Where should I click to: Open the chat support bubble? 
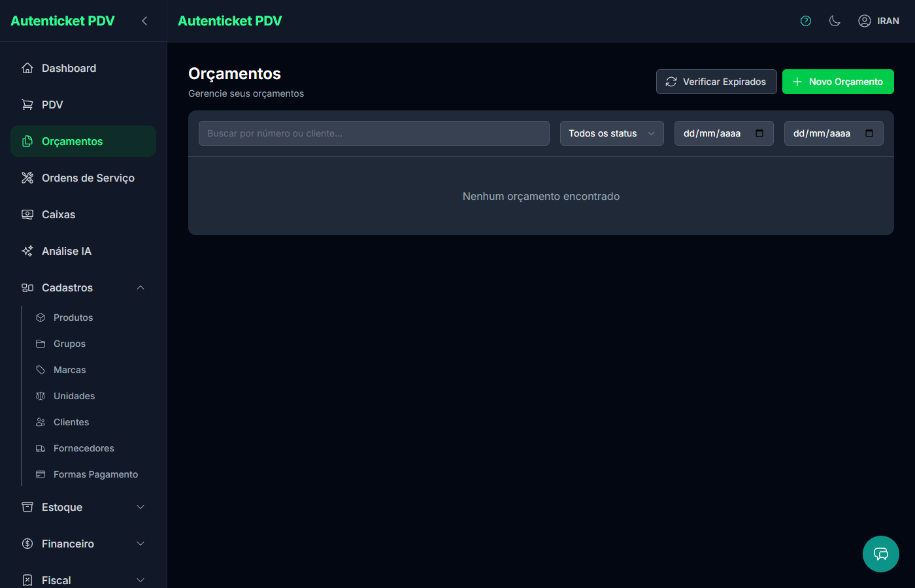pos(880,554)
